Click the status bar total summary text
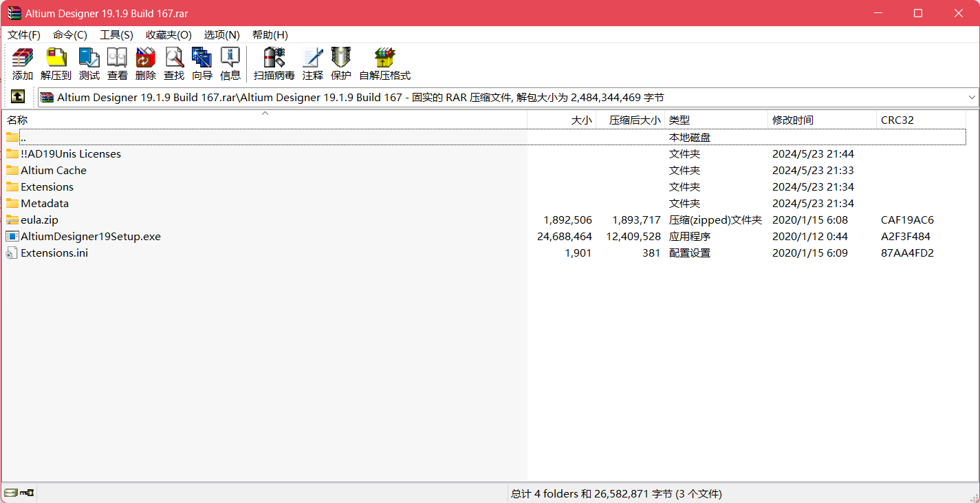This screenshot has width=980, height=503. [616, 493]
